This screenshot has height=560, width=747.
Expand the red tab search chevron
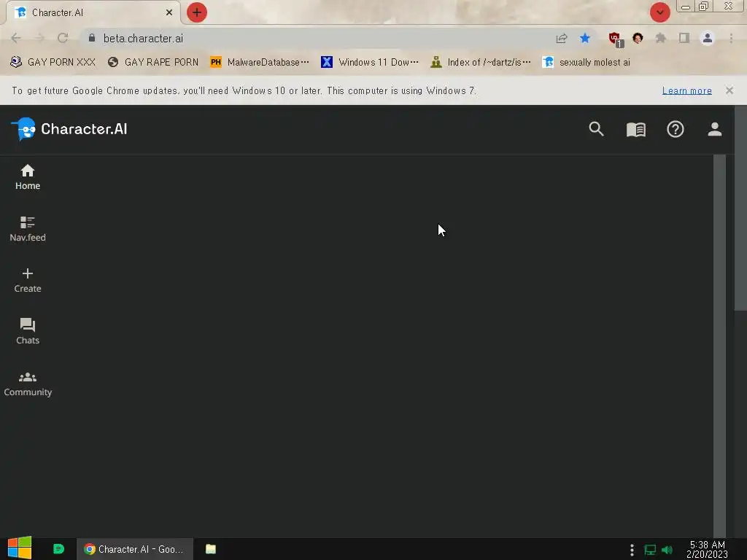pyautogui.click(x=659, y=12)
